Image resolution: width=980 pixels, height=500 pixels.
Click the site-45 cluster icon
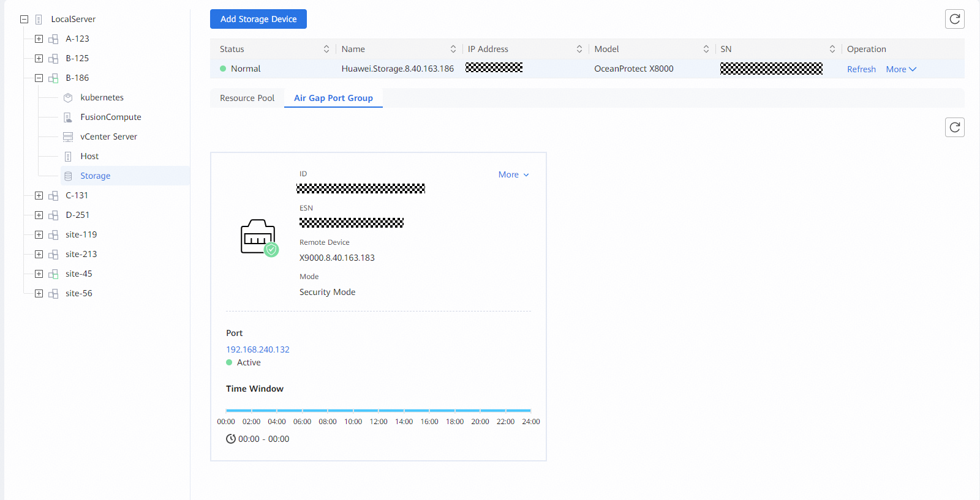pyautogui.click(x=53, y=274)
